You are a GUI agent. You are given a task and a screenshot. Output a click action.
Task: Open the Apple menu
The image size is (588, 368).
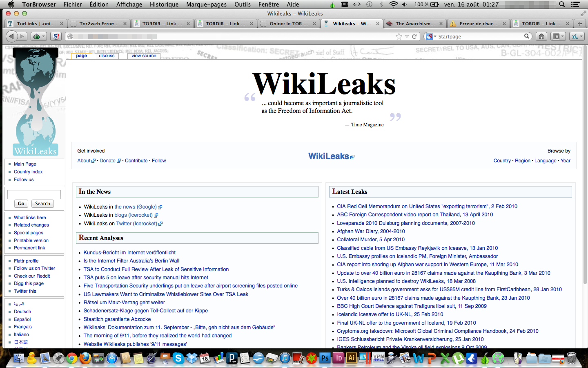pos(11,4)
